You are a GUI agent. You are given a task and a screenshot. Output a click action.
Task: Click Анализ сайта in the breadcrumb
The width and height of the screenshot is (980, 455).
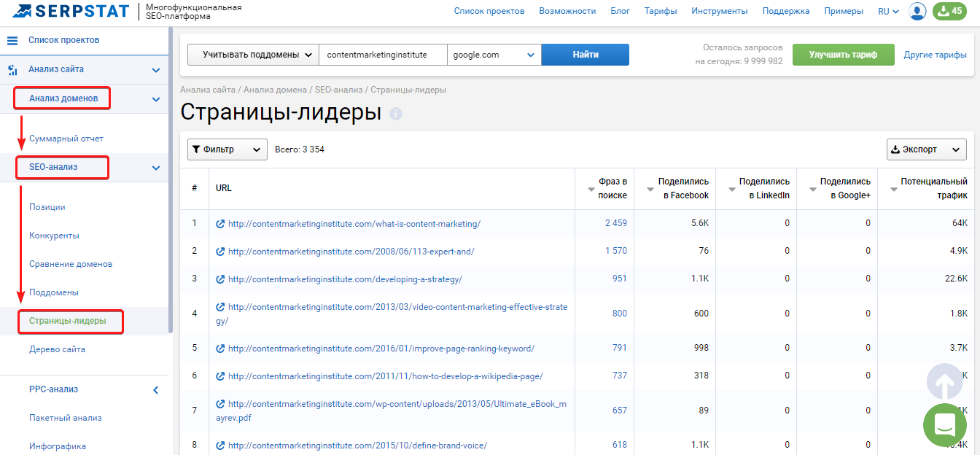(208, 90)
